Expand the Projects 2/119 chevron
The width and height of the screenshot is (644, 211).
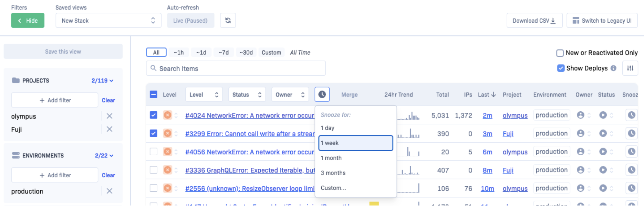[x=111, y=81]
